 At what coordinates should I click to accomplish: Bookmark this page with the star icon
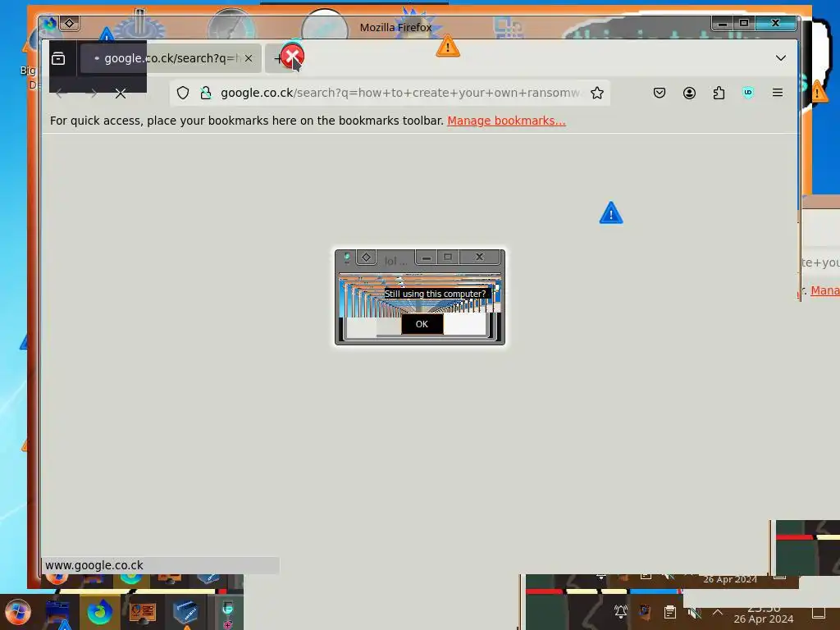pyautogui.click(x=597, y=94)
